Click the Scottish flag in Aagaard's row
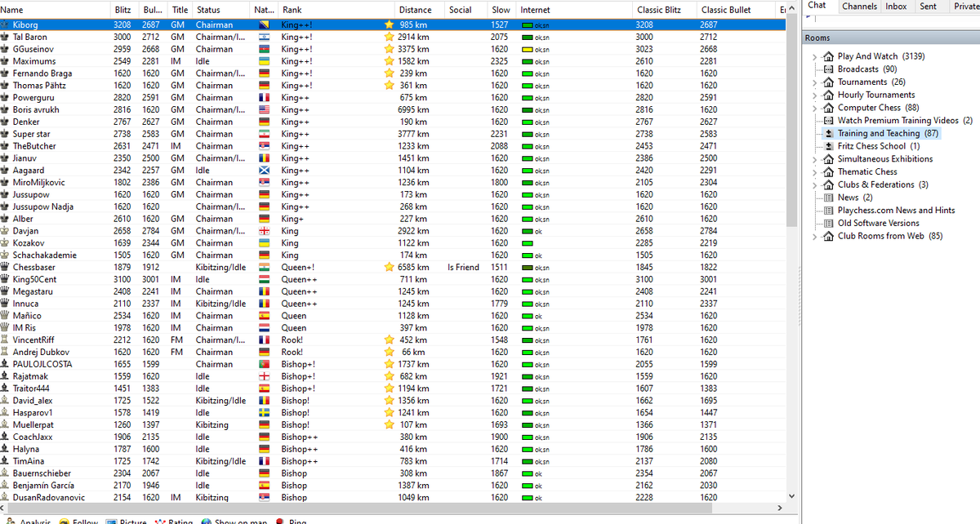Screen dimensions: 980x524 [264, 171]
